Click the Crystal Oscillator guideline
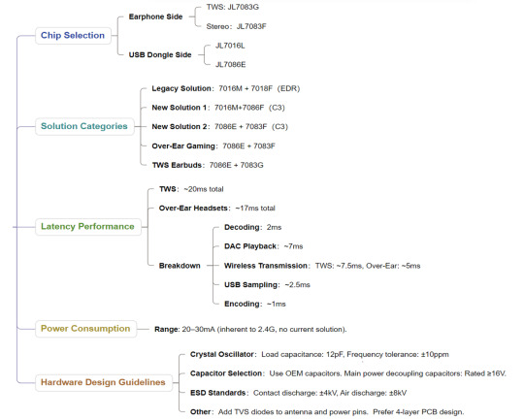Screen dimensions: 524x420 (x=319, y=354)
